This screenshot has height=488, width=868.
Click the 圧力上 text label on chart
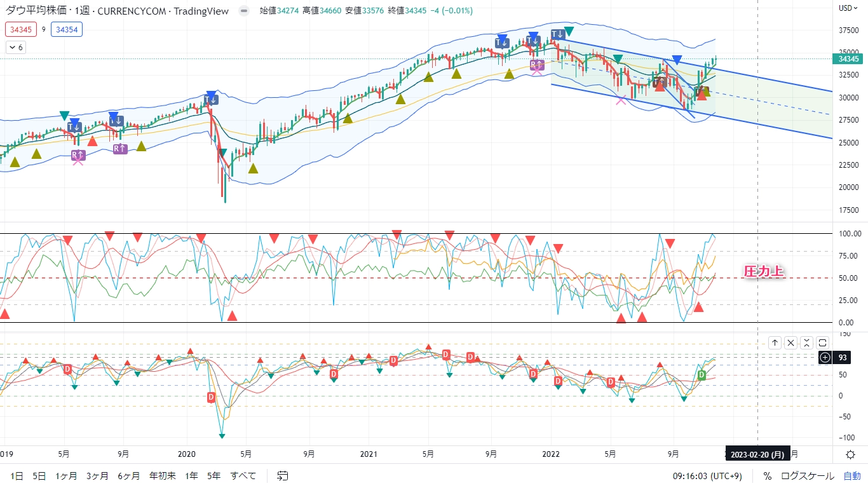[x=763, y=271]
